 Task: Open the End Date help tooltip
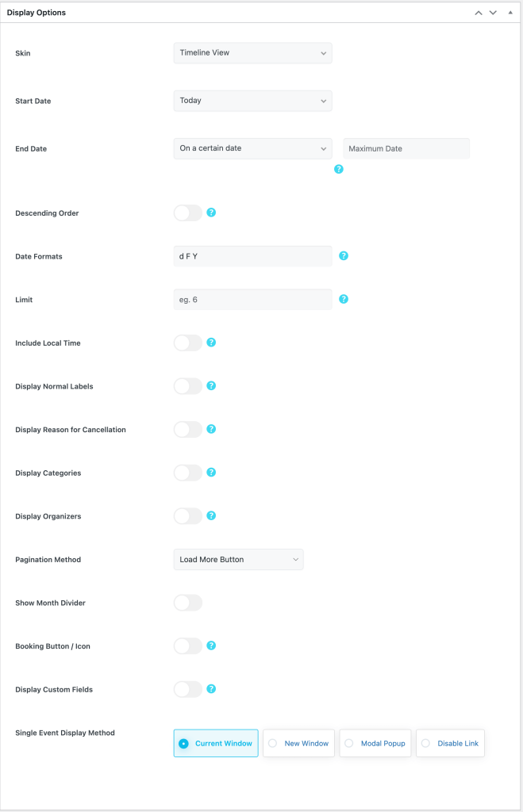click(x=339, y=169)
